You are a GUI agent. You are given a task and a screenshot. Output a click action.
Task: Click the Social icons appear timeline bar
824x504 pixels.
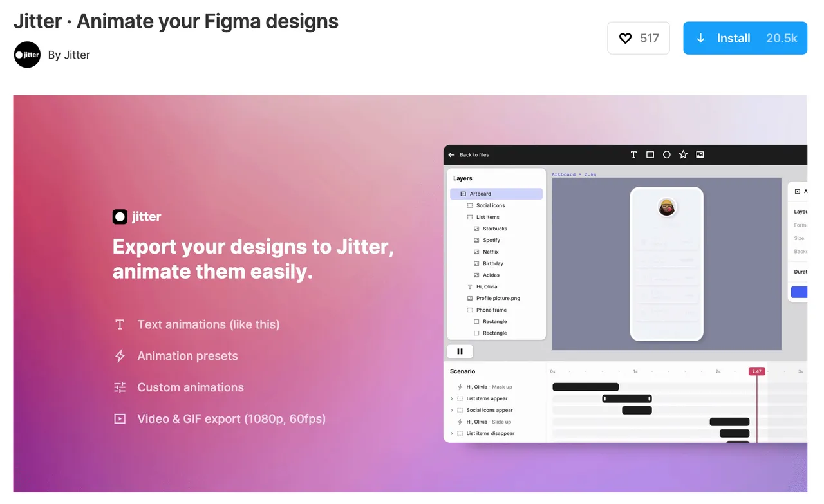(x=637, y=410)
